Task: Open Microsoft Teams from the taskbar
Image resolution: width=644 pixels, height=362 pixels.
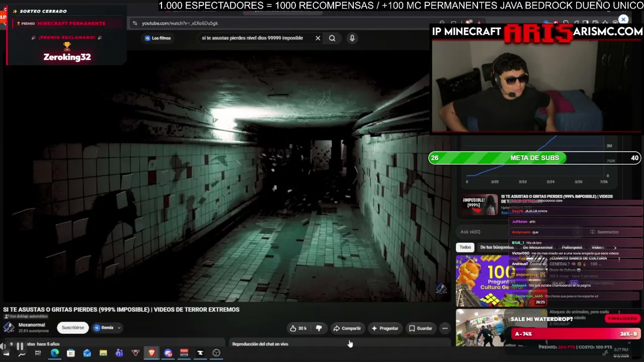Action: [x=119, y=353]
